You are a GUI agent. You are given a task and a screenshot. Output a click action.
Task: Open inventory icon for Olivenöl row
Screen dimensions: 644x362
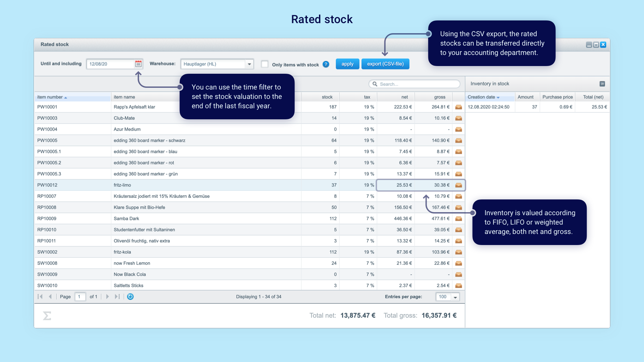(x=459, y=241)
